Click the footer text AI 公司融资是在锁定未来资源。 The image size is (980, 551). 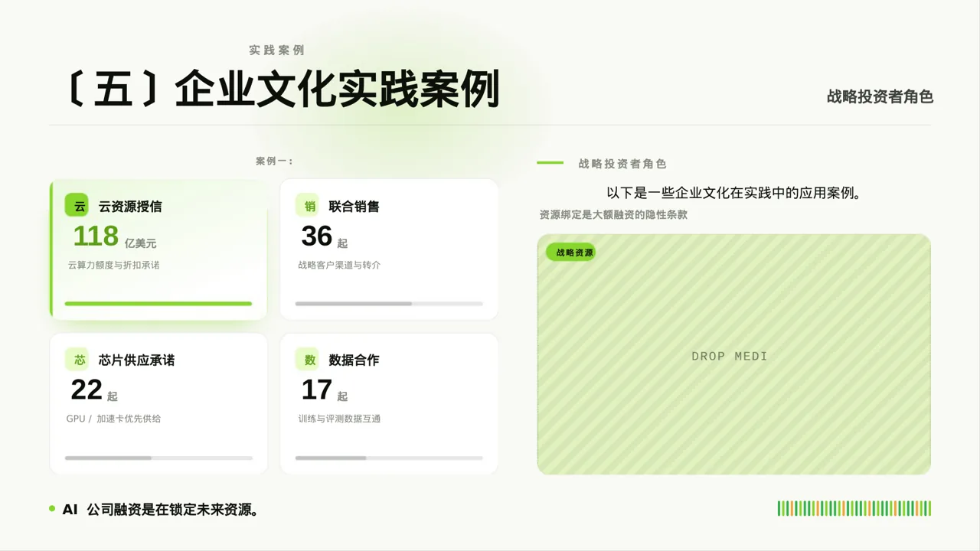click(160, 509)
